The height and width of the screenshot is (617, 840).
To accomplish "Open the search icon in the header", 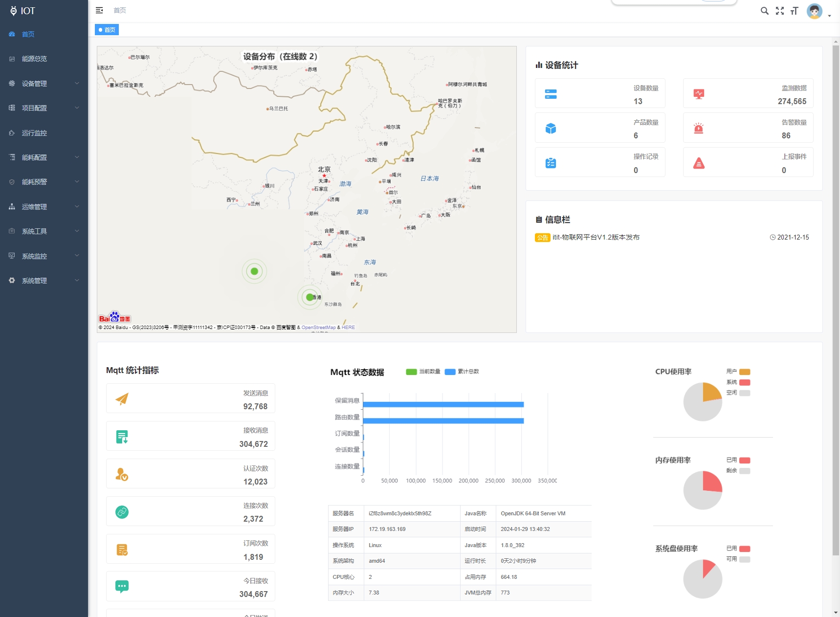I will 764,11.
